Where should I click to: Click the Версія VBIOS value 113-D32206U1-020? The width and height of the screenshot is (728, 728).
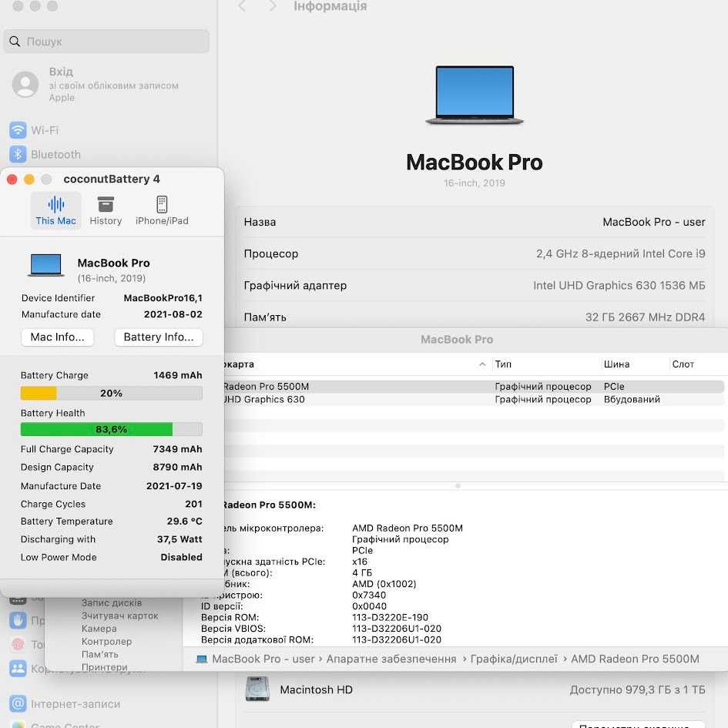397,629
